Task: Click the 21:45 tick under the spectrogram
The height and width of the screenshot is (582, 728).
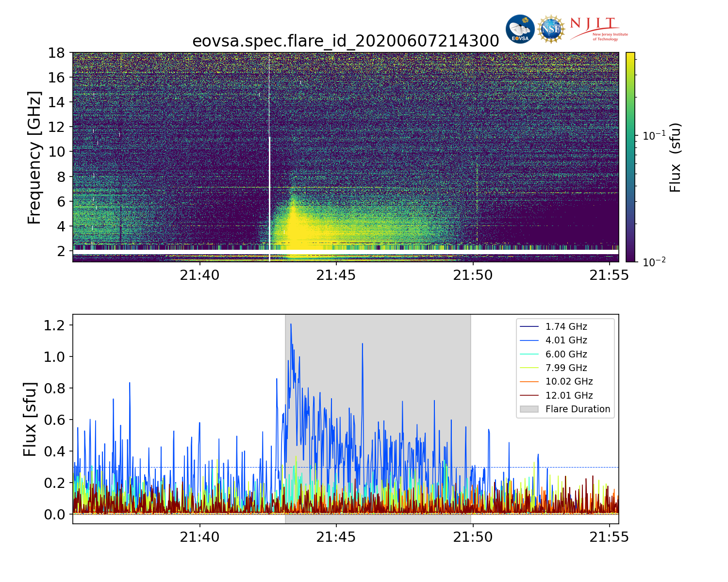Action: click(x=336, y=275)
